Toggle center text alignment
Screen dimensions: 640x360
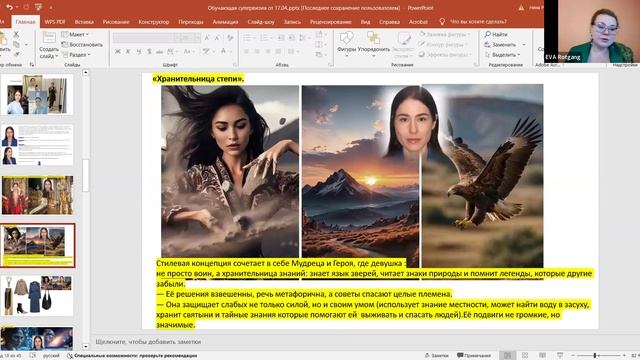(257, 51)
